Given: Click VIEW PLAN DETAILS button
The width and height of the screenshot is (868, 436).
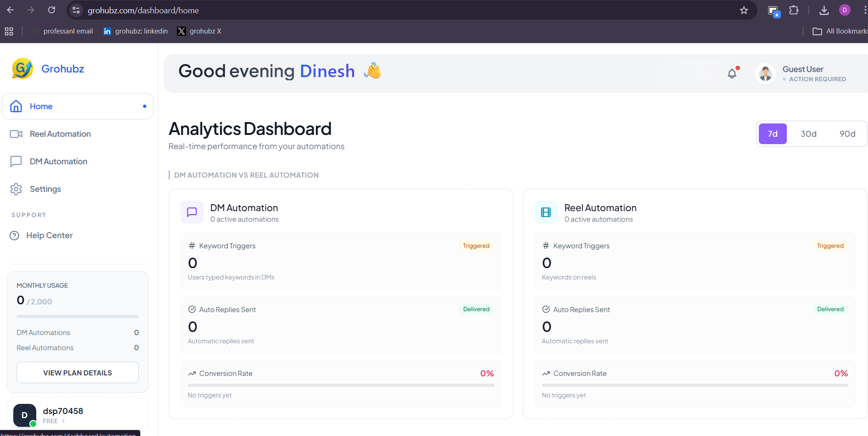Looking at the screenshot, I should tap(77, 372).
